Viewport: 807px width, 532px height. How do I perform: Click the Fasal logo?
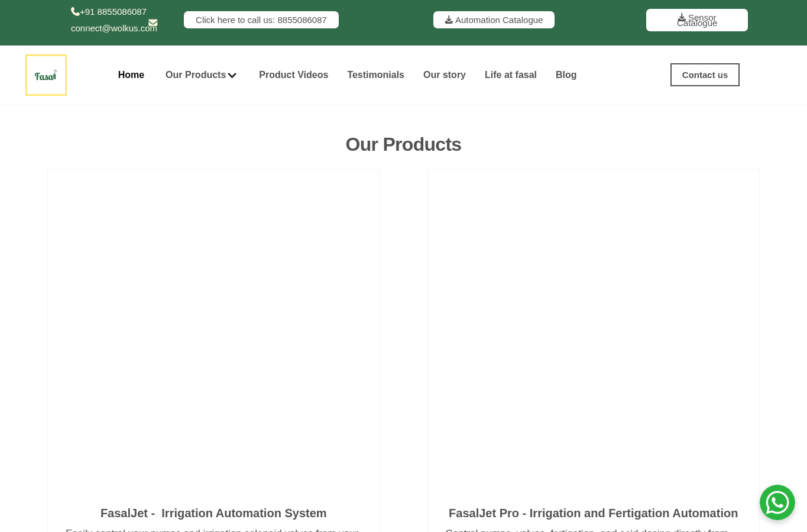46,75
